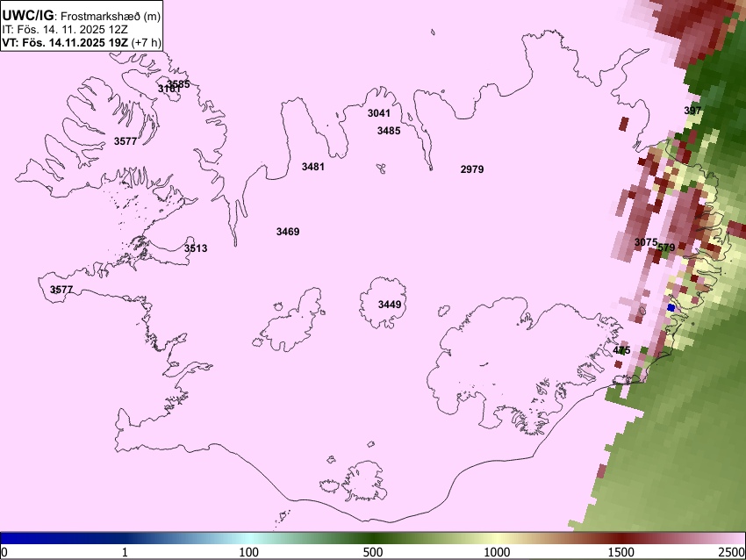Click the pale yellow section of the color scale
The height and width of the screenshot is (560, 746).
497,539
